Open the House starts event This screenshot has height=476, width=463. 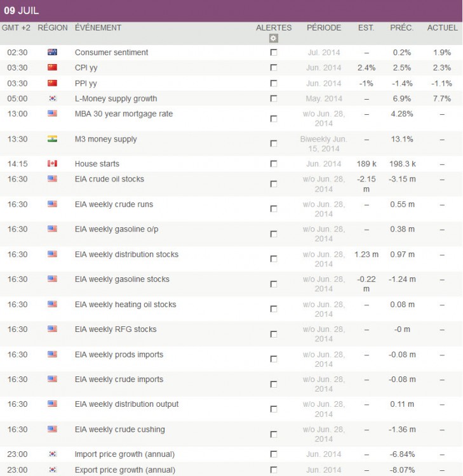click(x=97, y=164)
